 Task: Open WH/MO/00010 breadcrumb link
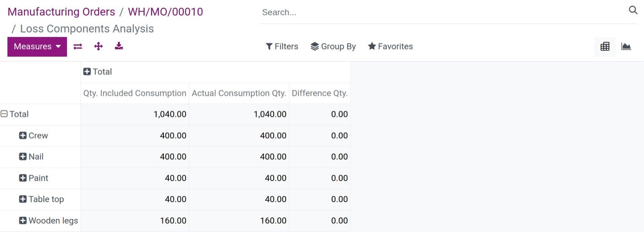[165, 12]
